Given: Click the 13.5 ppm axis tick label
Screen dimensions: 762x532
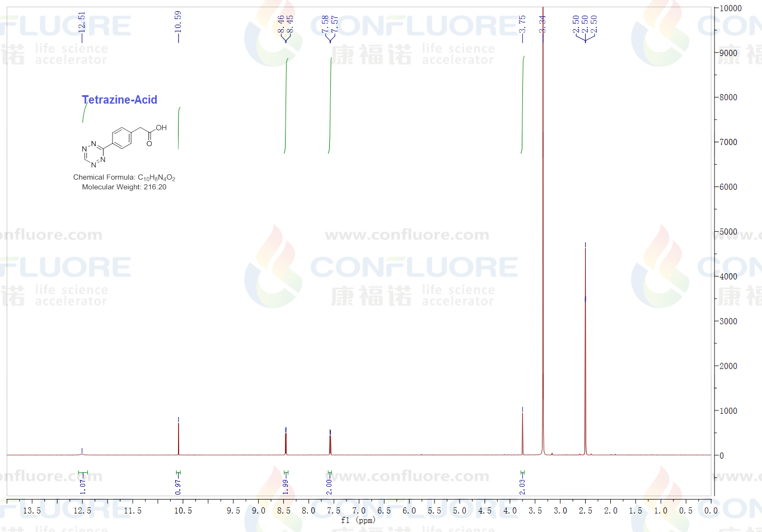Looking at the screenshot, I should (32, 511).
